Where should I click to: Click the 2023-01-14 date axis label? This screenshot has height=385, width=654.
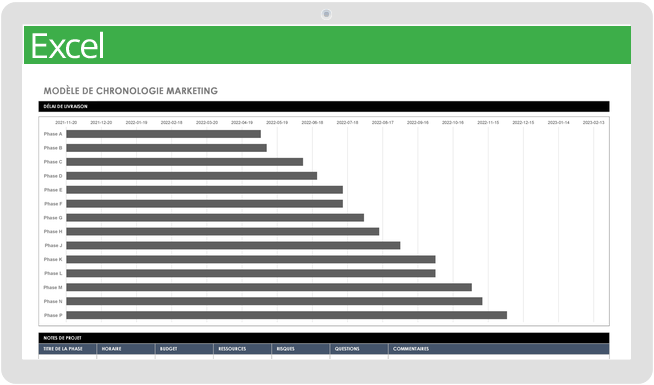[x=558, y=123]
